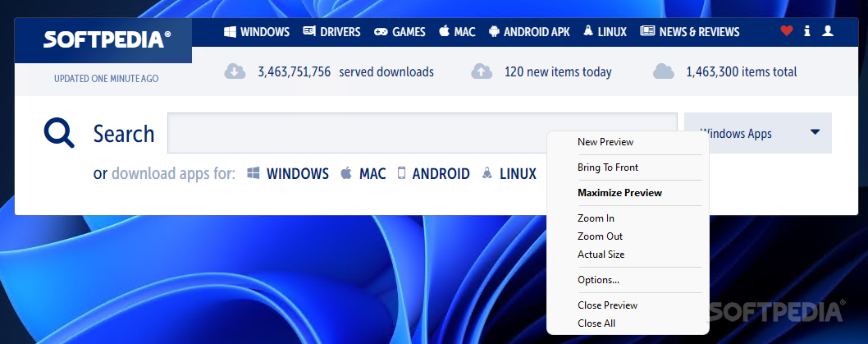
Task: Click the Softpedia logo
Action: (107, 39)
